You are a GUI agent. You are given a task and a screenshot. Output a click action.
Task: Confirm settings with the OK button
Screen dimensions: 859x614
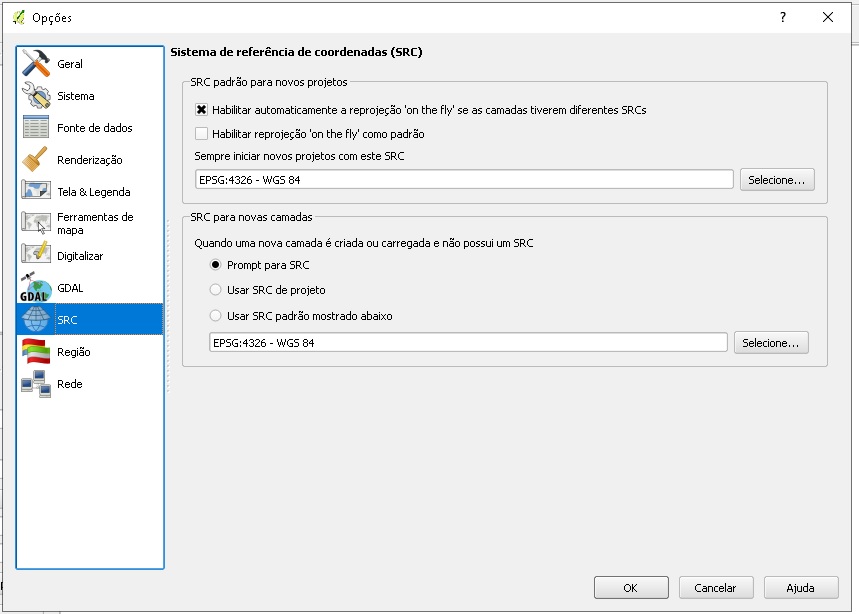pos(631,588)
